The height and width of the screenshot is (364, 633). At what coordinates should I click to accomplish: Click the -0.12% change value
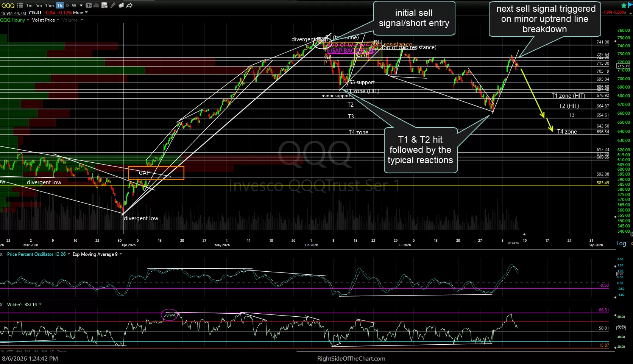[65, 12]
